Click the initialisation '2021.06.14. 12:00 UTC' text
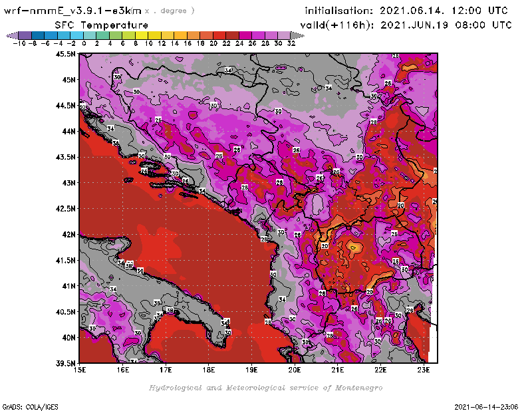 (444, 11)
